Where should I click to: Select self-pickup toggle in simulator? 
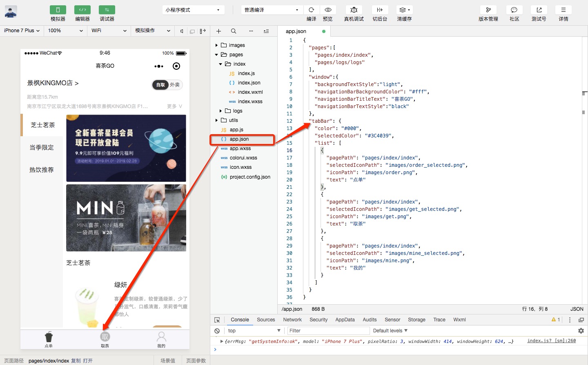click(160, 85)
